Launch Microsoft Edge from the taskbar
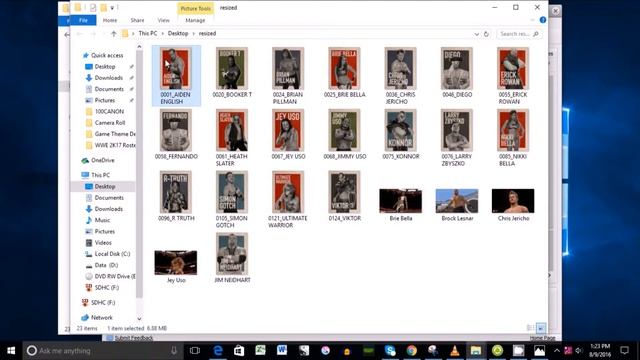The width and height of the screenshot is (640, 360). (x=218, y=350)
